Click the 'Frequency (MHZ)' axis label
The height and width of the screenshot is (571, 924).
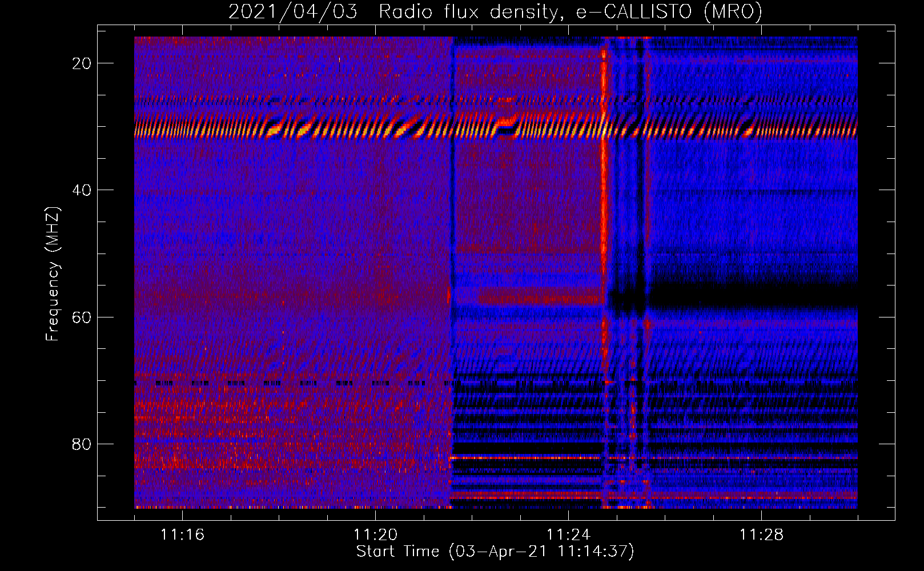coord(53,274)
